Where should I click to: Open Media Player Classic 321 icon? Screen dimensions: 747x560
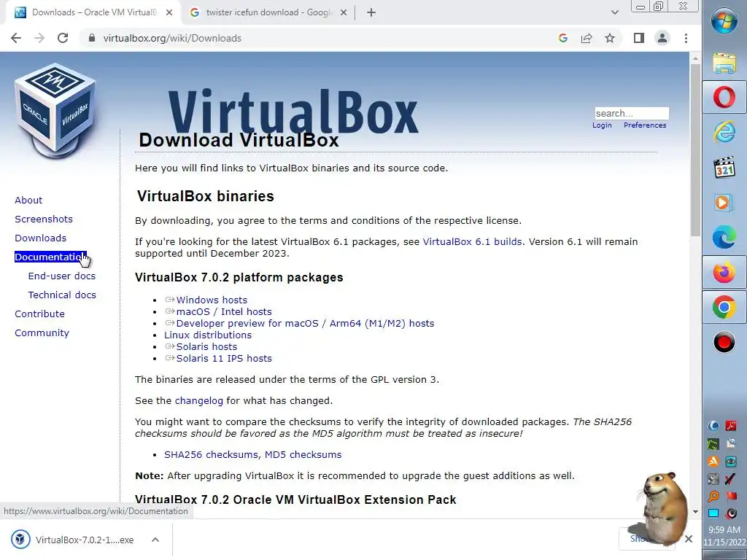(x=724, y=167)
